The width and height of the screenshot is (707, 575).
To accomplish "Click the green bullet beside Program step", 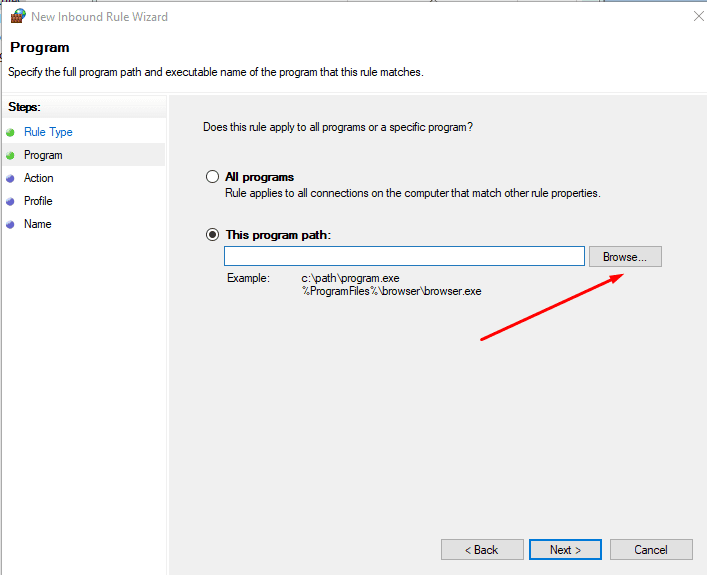I will (x=10, y=155).
